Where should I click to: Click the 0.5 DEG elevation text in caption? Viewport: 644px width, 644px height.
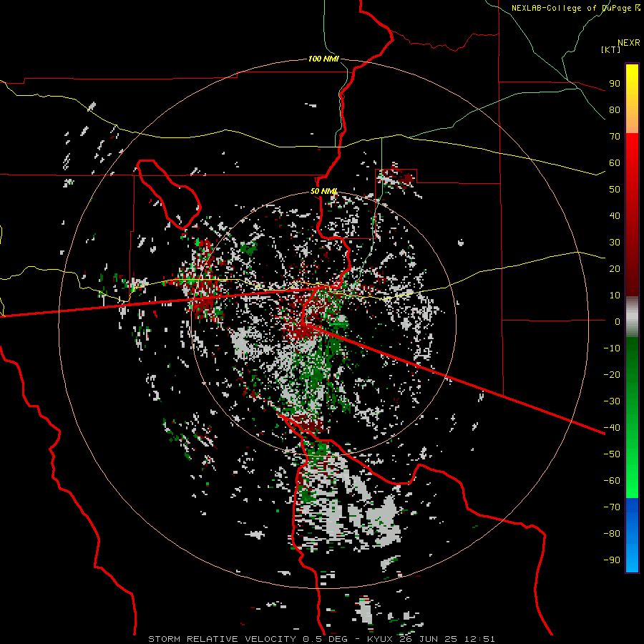click(326, 639)
